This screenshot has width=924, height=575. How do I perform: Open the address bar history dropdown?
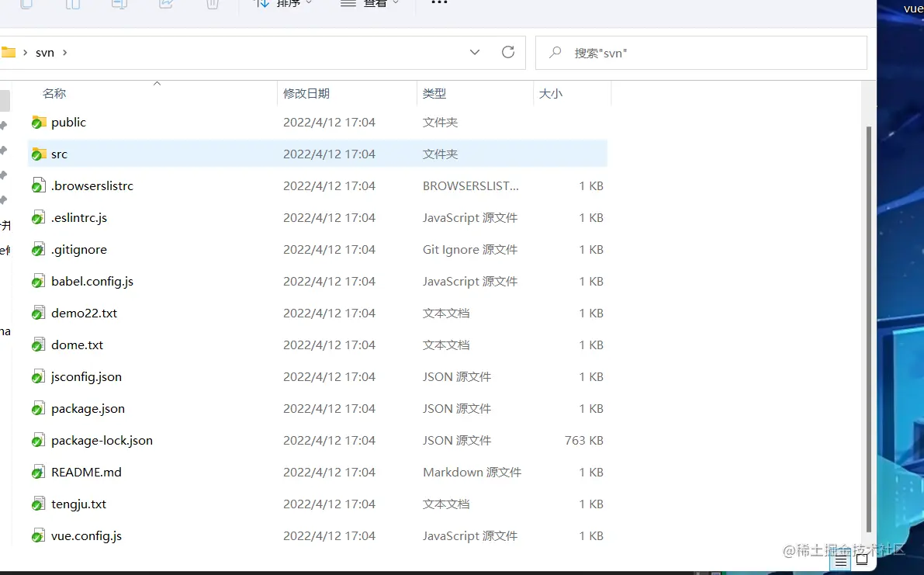tap(474, 52)
